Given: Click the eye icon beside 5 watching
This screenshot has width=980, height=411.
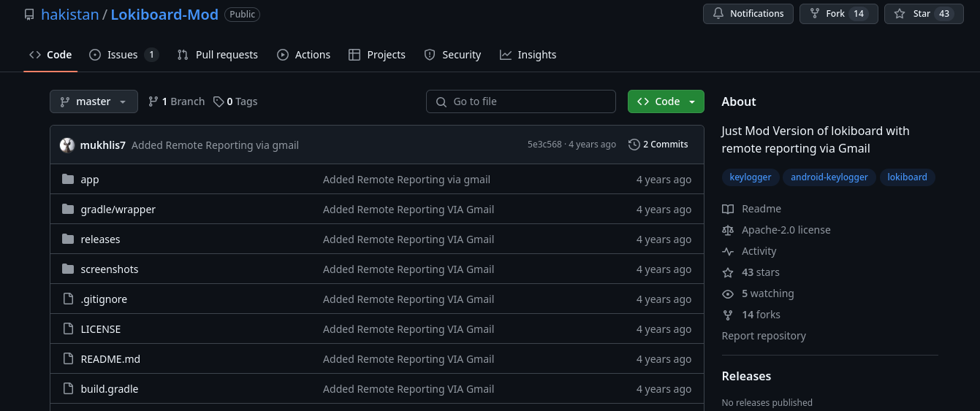Looking at the screenshot, I should click(728, 293).
